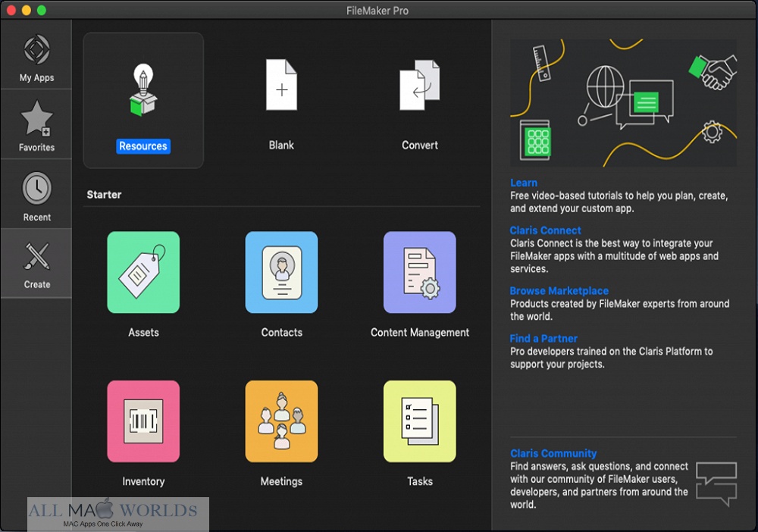Click the Claris Connect description paragraph
758x532 pixels.
point(614,256)
